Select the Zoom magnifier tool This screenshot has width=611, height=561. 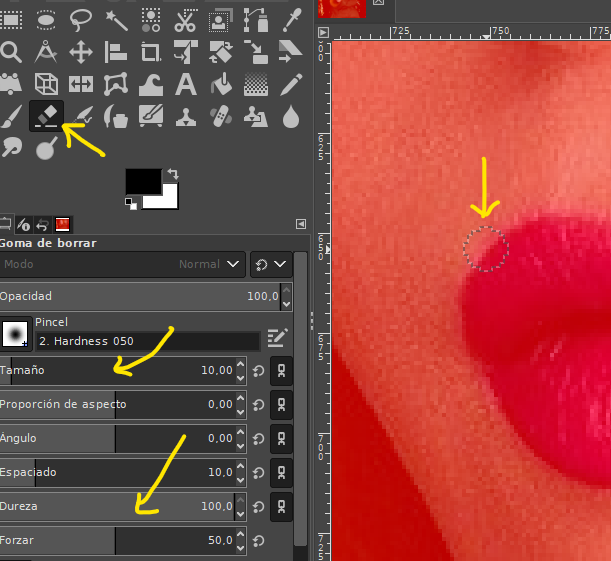click(11, 51)
